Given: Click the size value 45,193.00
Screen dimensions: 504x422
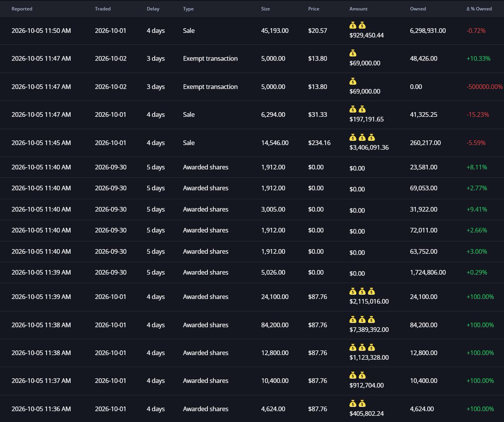Looking at the screenshot, I should pos(275,31).
